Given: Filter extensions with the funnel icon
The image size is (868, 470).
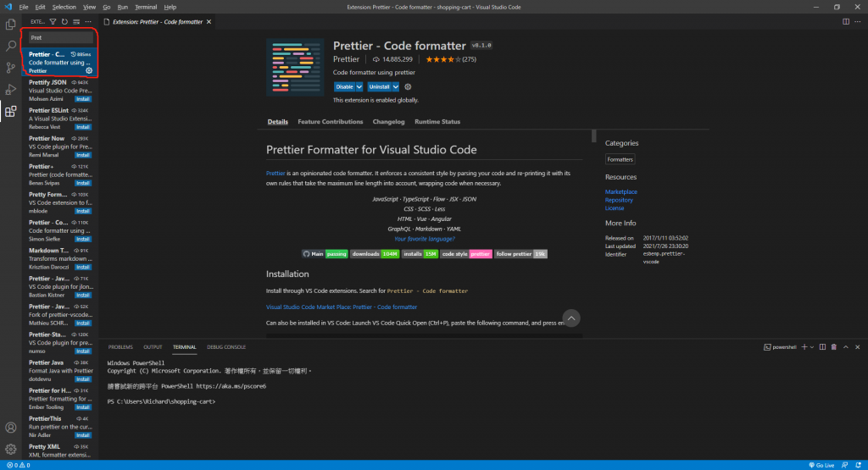Looking at the screenshot, I should pyautogui.click(x=53, y=21).
